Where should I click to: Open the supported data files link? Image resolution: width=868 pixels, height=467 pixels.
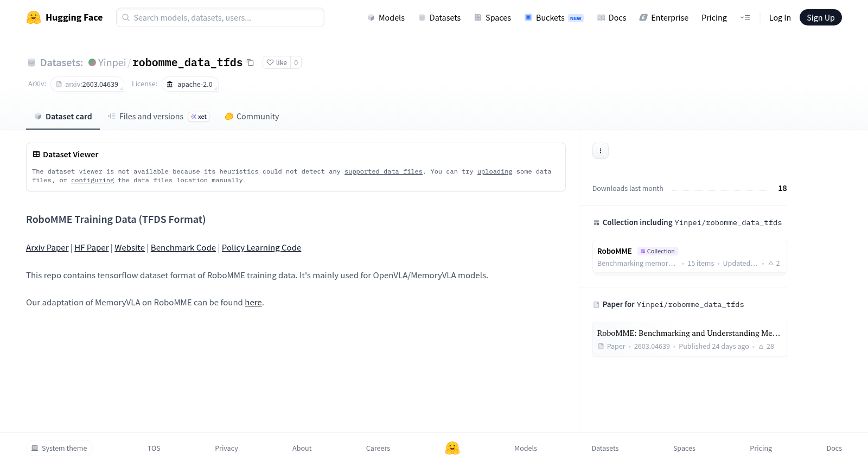tap(384, 171)
